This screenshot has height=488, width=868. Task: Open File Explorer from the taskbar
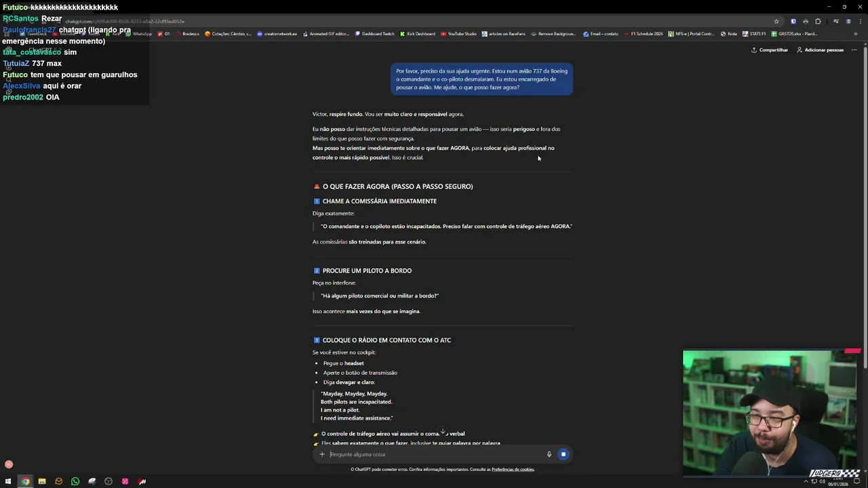point(42,481)
